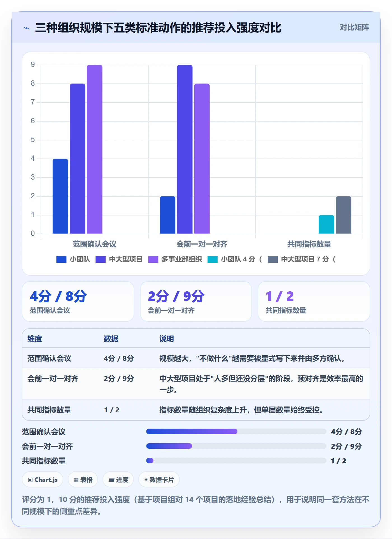Toggle the 中大型项目 7 分 legend swatch

(x=273, y=259)
